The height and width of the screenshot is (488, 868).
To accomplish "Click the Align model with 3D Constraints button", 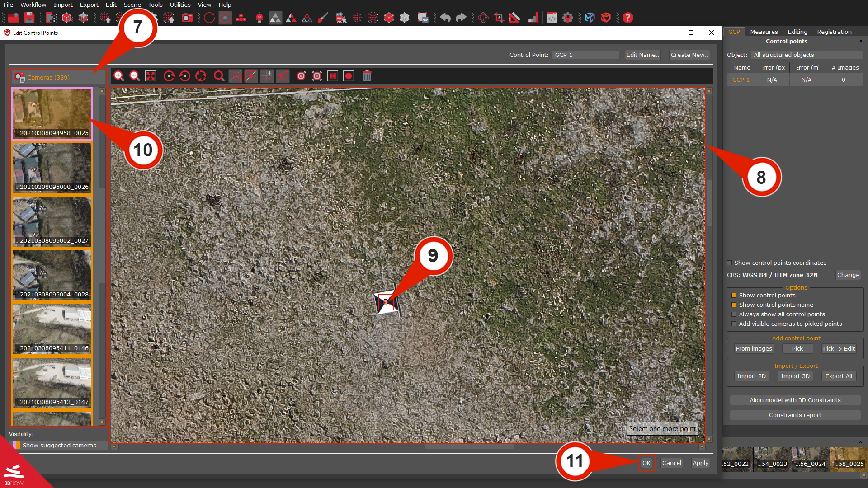I will pos(794,400).
